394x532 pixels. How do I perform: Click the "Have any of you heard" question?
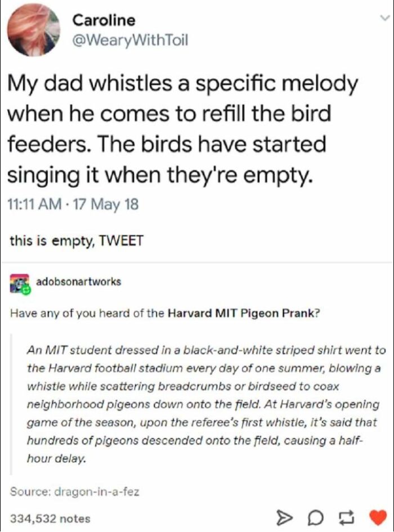(x=88, y=313)
